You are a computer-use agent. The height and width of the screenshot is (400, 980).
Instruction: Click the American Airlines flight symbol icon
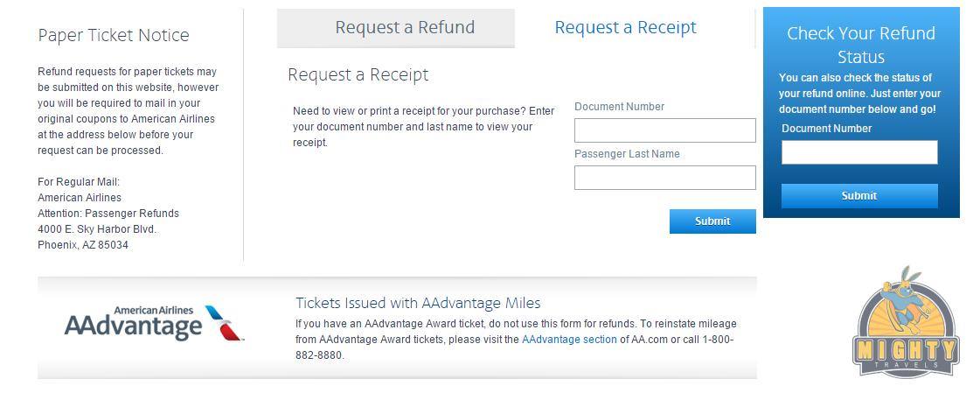pyautogui.click(x=224, y=322)
